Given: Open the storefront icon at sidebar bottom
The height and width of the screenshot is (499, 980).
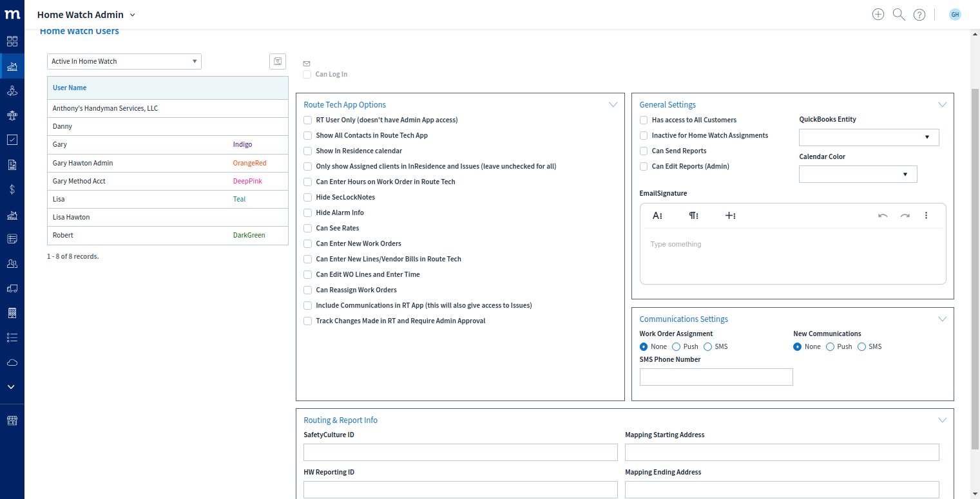Looking at the screenshot, I should tap(12, 420).
